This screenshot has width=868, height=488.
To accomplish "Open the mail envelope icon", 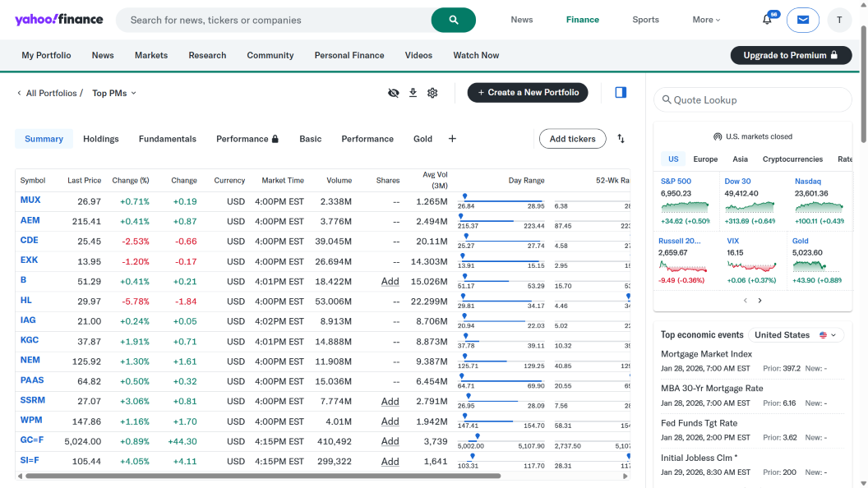I will (x=802, y=20).
